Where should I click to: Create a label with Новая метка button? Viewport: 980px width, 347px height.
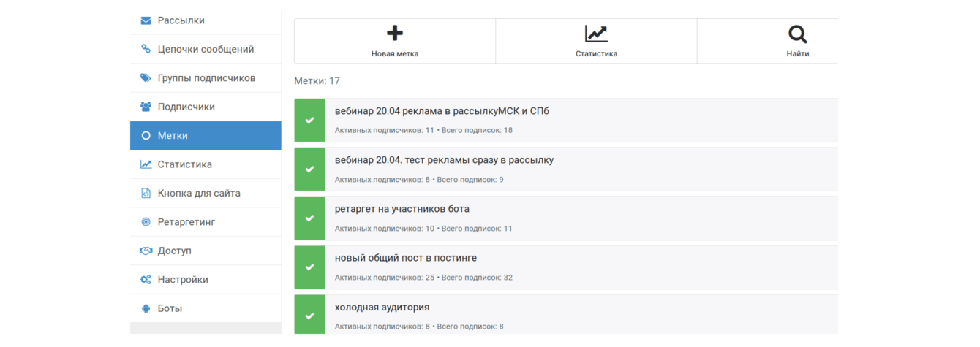coord(395,41)
